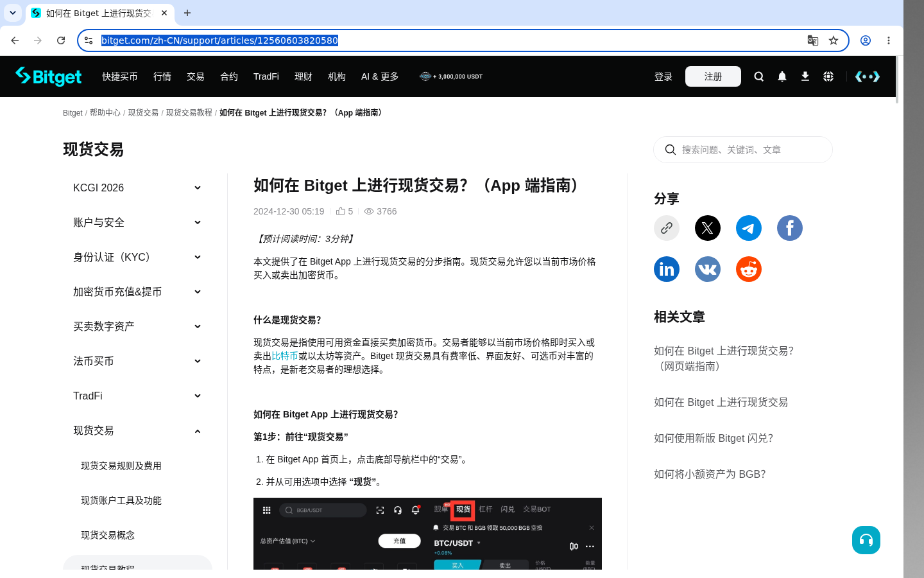
Task: Go back with browser back arrow
Action: tap(15, 40)
